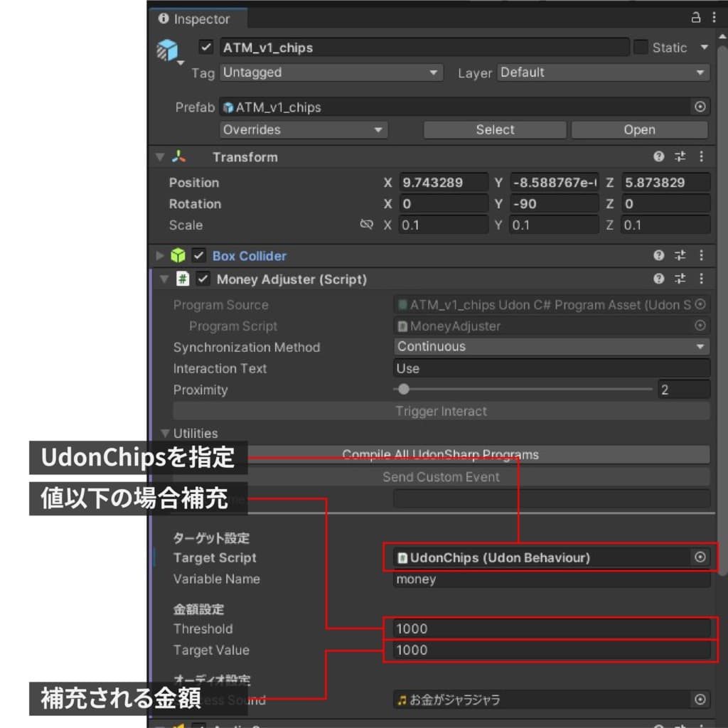This screenshot has height=728, width=728.
Task: Click the Interaction Text field showing Use
Action: pos(552,368)
